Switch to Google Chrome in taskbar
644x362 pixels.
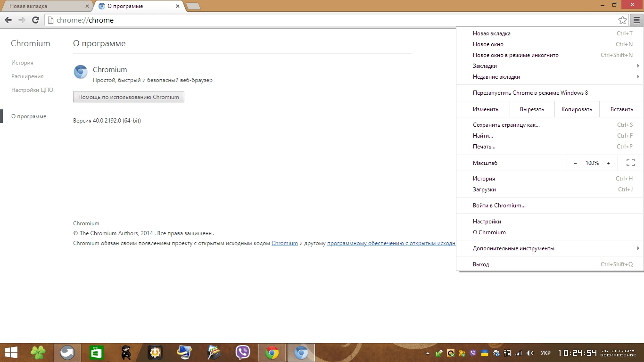272,353
